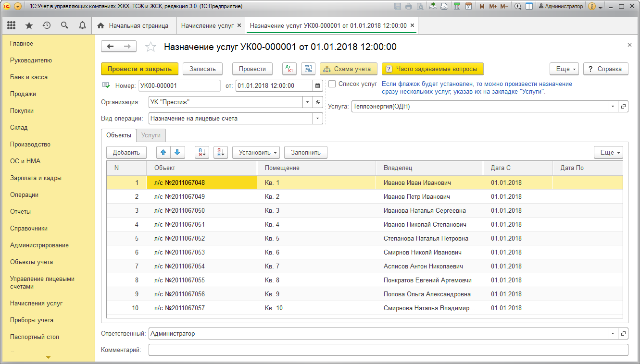
Task: Open document structure icon next to Дт/Кт
Action: (308, 69)
